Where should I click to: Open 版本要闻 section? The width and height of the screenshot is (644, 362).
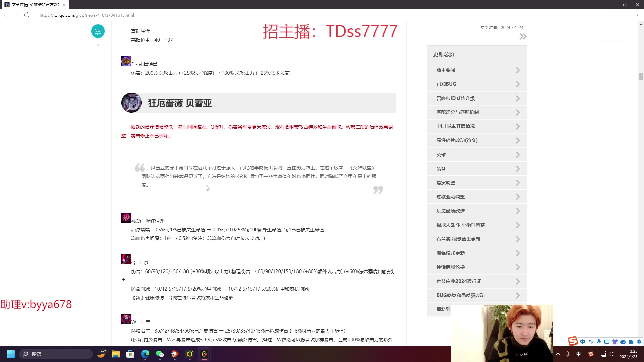coord(477,70)
